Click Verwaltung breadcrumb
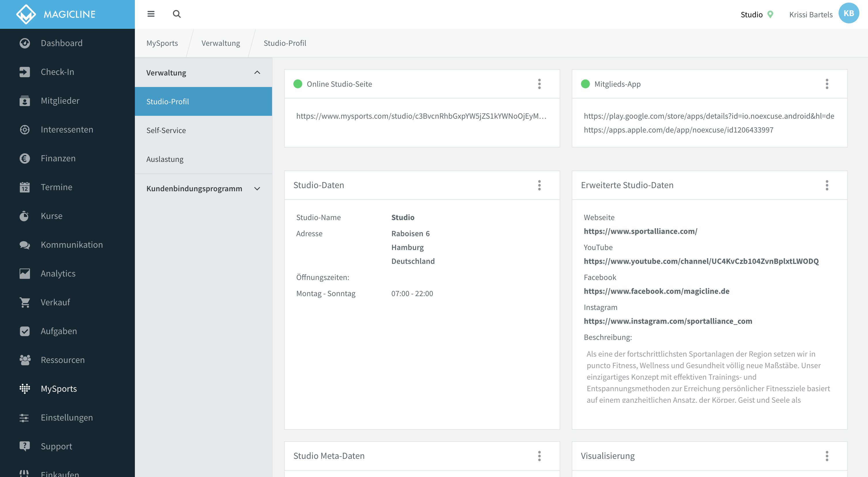Viewport: 868px width, 477px height. (x=221, y=43)
